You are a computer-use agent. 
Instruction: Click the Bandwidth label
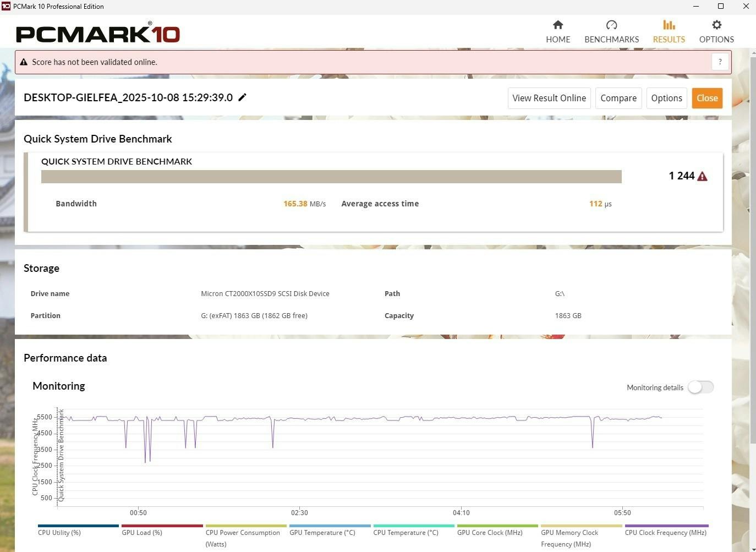tap(76, 204)
